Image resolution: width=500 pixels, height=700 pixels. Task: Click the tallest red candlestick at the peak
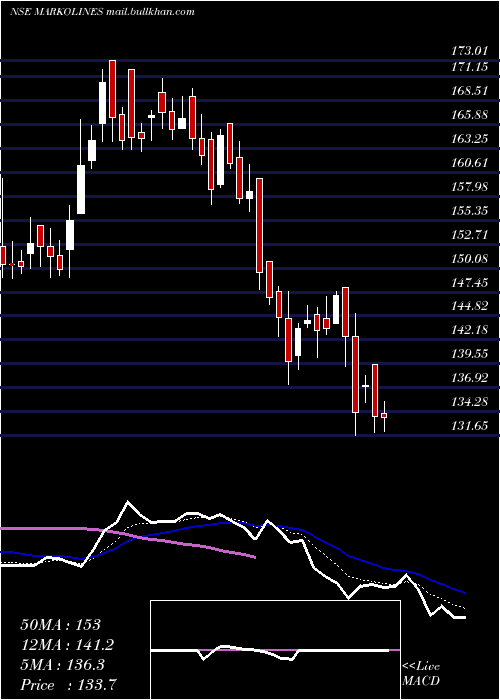pyautogui.click(x=112, y=89)
